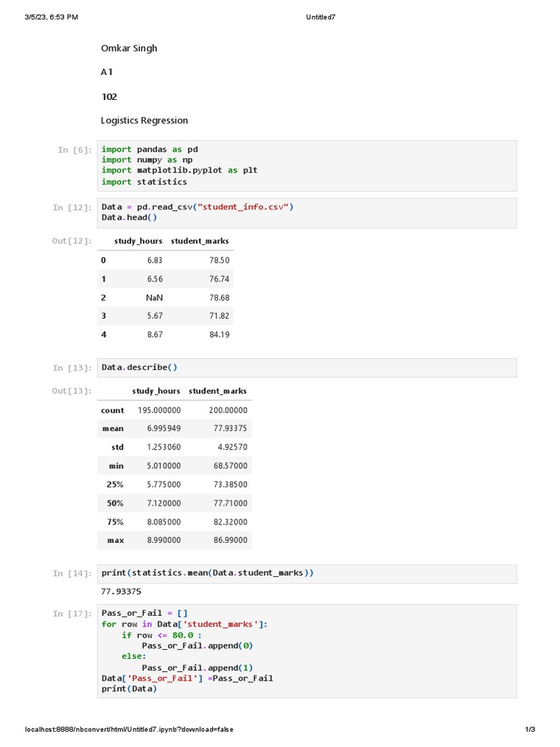The width and height of the screenshot is (560, 747).
Task: Click the student_marks header in describe table
Action: [x=217, y=391]
